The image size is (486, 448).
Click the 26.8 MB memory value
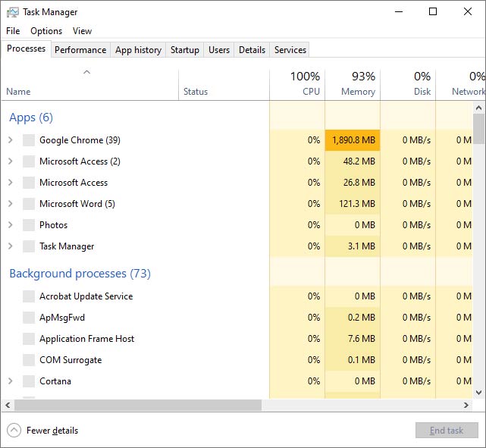point(359,183)
